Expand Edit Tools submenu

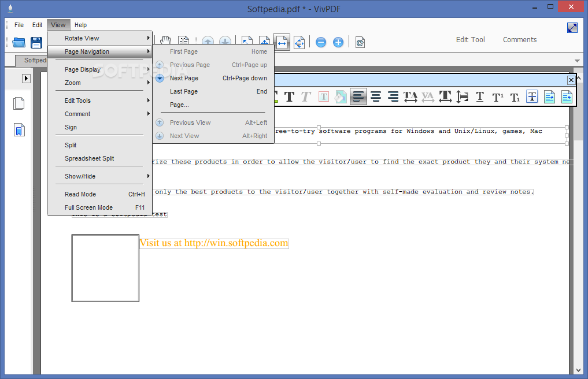pos(99,101)
